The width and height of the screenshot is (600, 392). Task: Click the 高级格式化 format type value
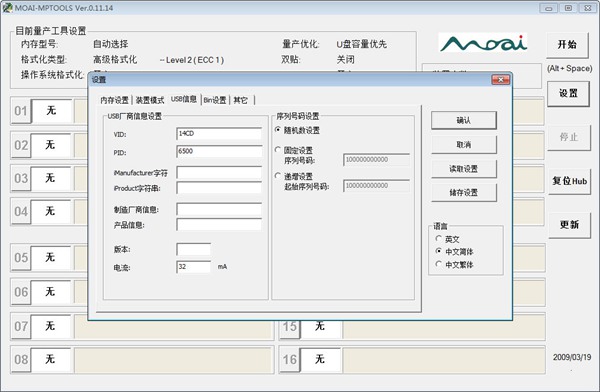coord(115,59)
